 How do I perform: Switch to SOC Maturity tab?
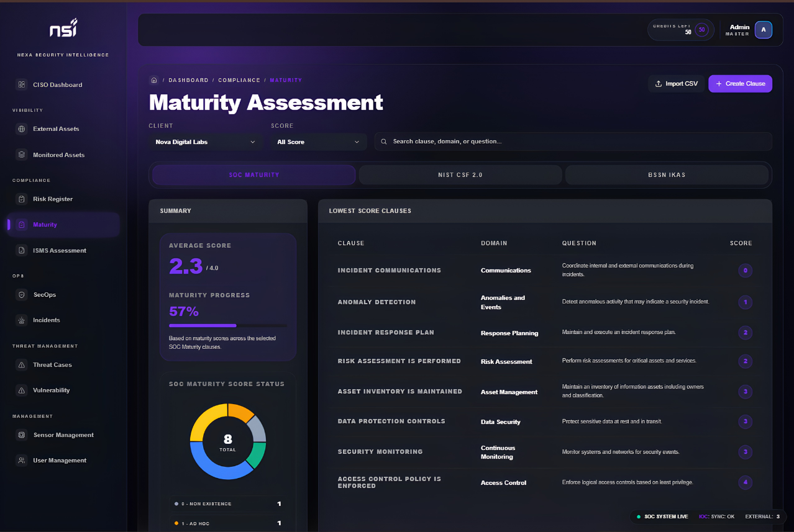(x=254, y=175)
